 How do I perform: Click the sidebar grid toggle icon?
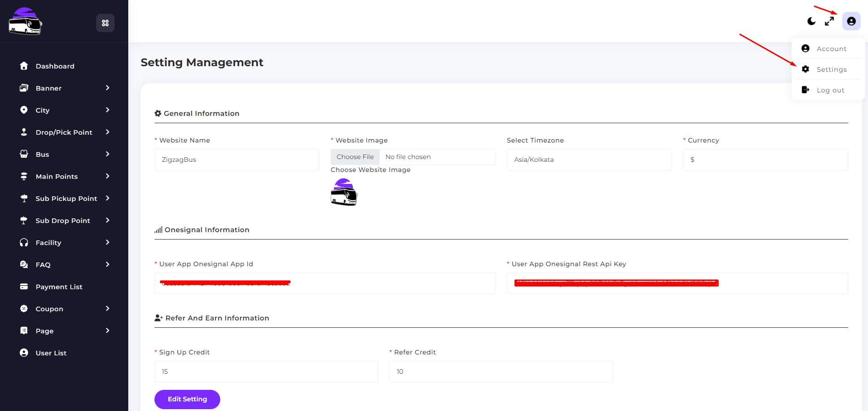pos(105,23)
